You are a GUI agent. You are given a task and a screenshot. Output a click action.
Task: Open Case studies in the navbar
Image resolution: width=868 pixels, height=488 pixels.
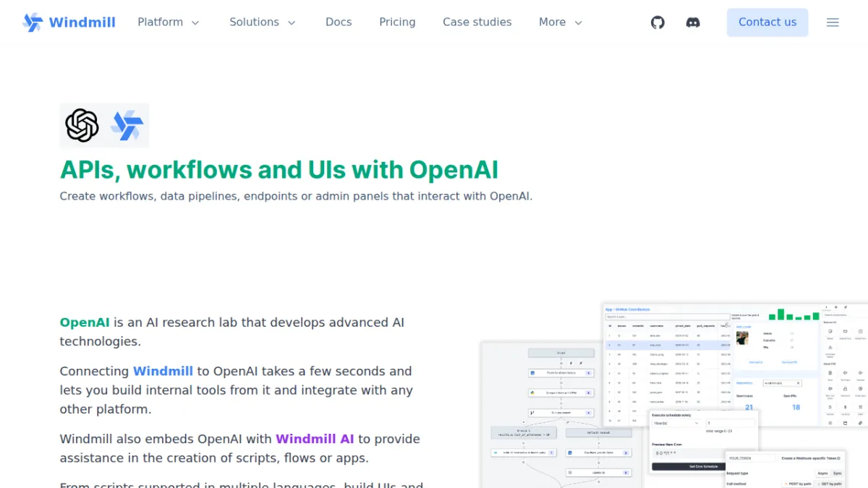477,22
